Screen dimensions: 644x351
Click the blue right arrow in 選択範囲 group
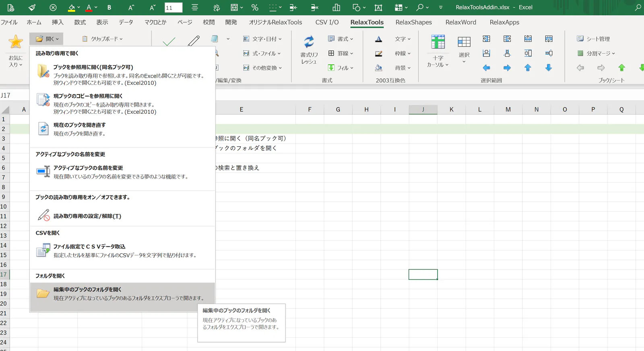(x=507, y=68)
